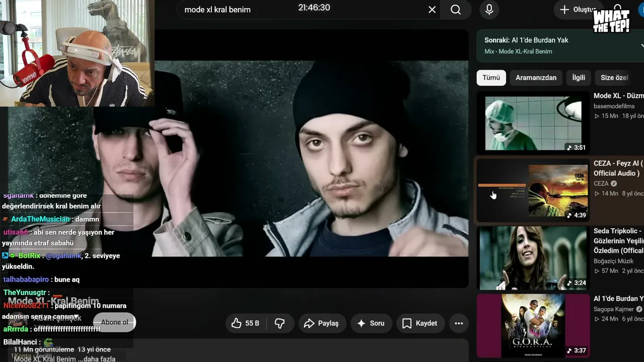Open the Mode XL - Düzm video thumbnail

[533, 123]
